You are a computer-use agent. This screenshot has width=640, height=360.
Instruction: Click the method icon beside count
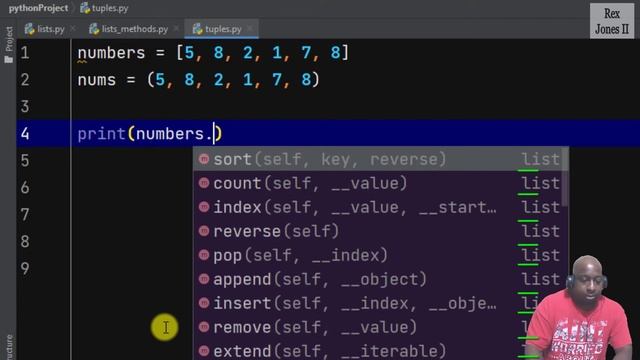(x=204, y=183)
